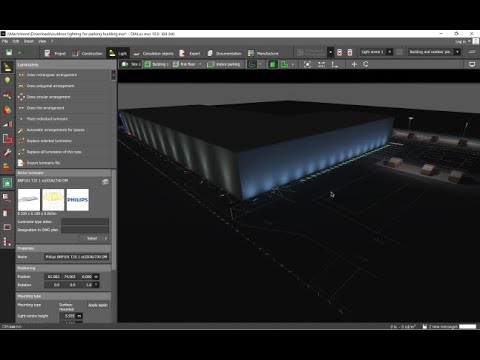Click the luminaire product photo thumbnail

[x=29, y=200]
